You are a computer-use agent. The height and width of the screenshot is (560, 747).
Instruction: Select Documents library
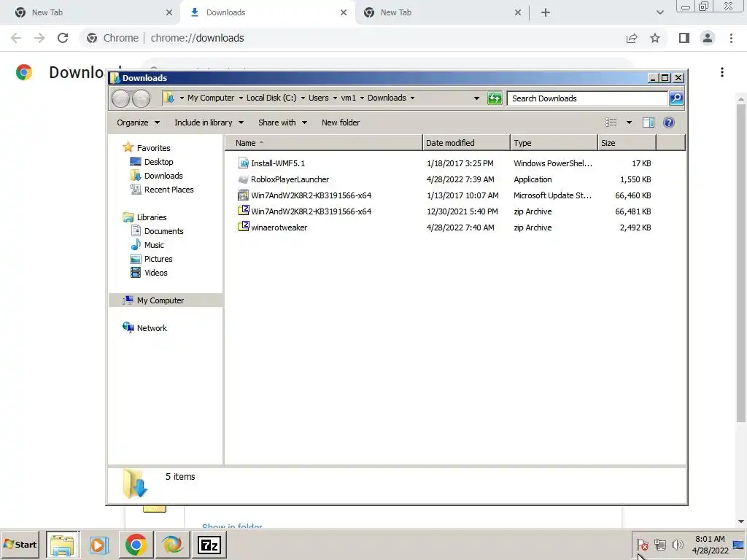[x=163, y=231]
